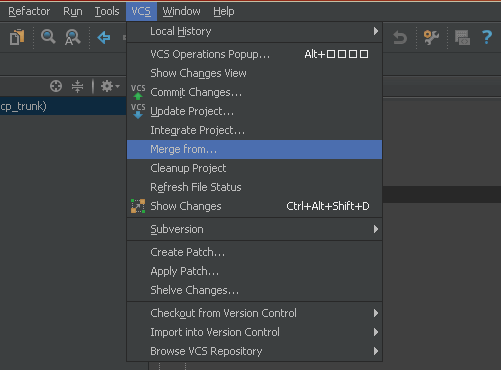Expand Checkout from Version Control submenu

(254, 313)
